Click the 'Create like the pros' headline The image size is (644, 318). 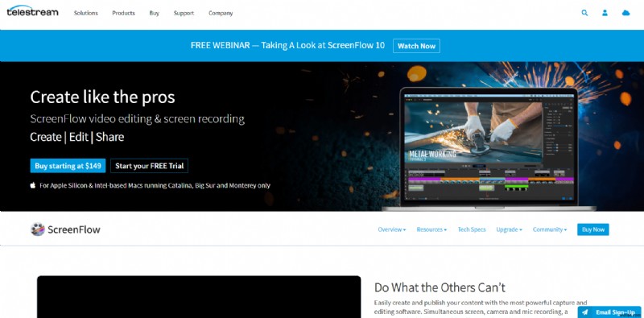click(x=103, y=97)
